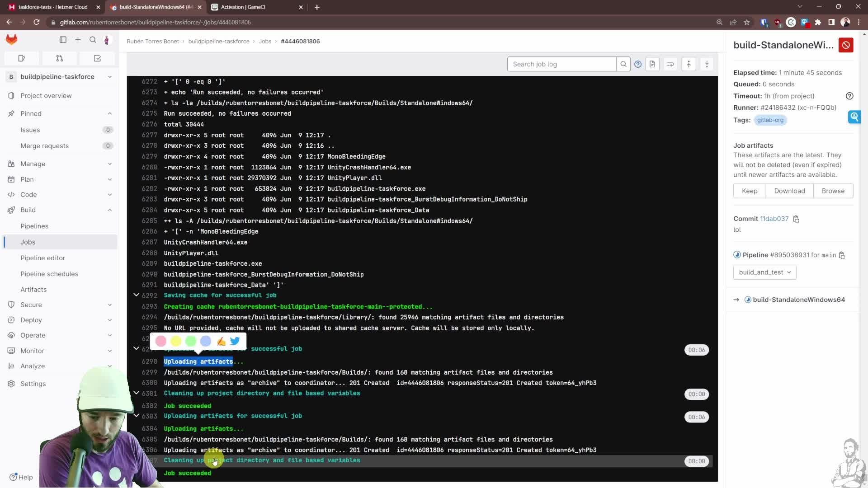Open the job log help icon
This screenshot has height=488, width=868.
tap(638, 64)
